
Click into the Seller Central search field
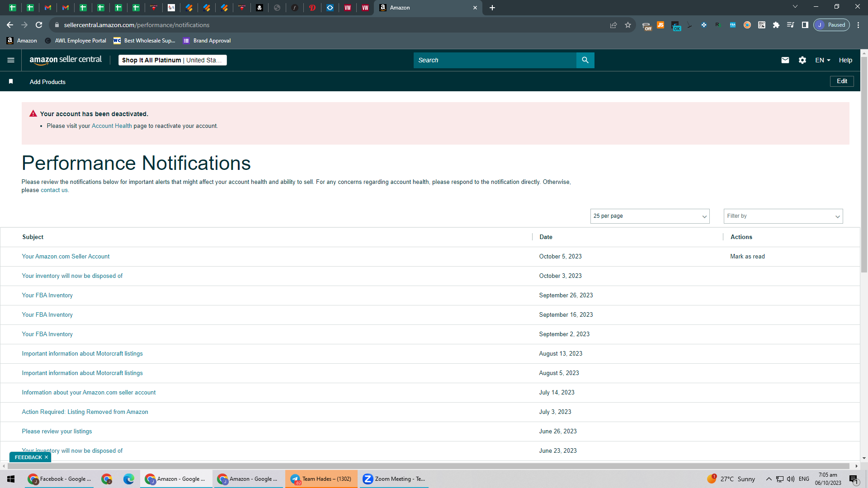[x=495, y=60]
